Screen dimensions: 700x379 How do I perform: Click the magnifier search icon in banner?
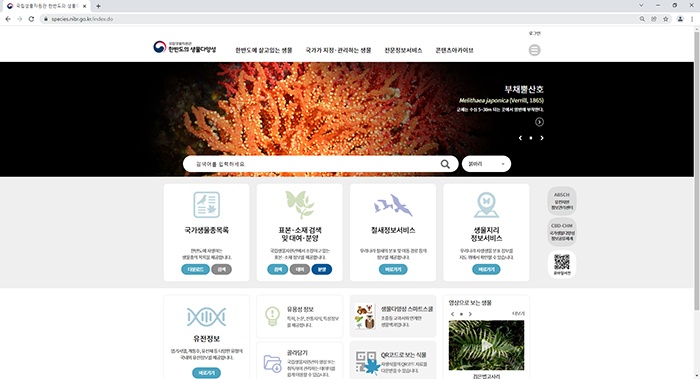(445, 164)
